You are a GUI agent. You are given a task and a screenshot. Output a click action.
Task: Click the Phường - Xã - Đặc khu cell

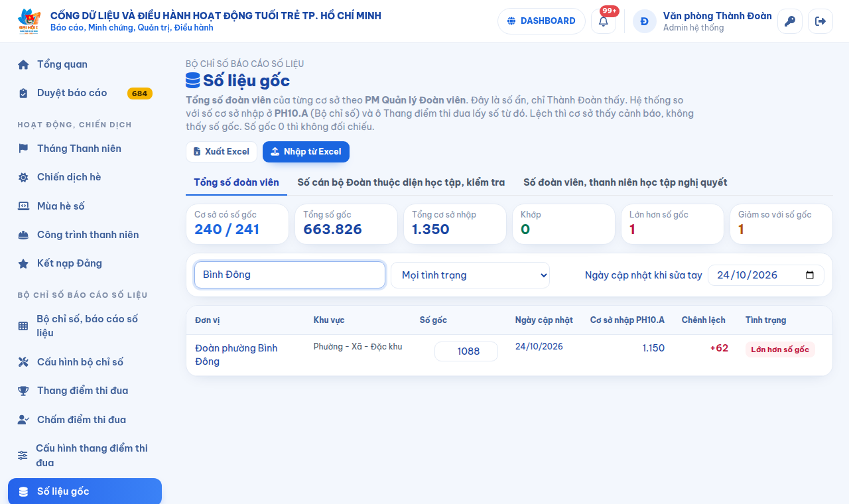click(x=358, y=347)
